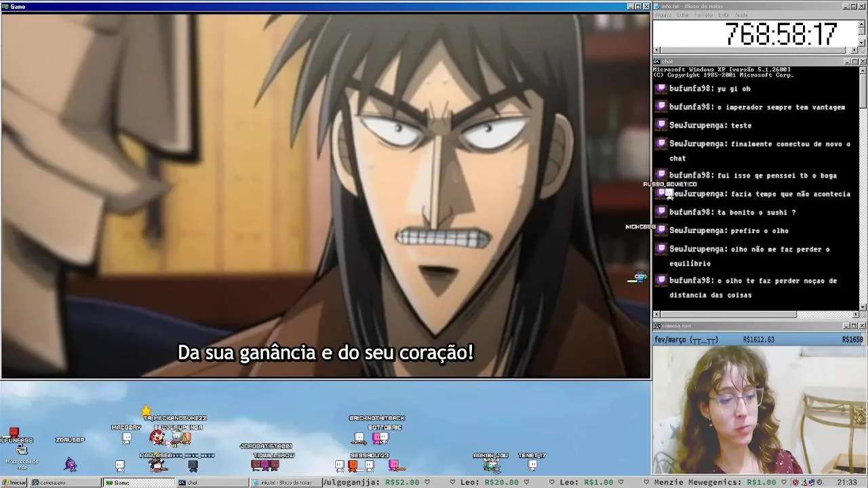Click the ARKAN_JOU character avatar

click(x=491, y=466)
